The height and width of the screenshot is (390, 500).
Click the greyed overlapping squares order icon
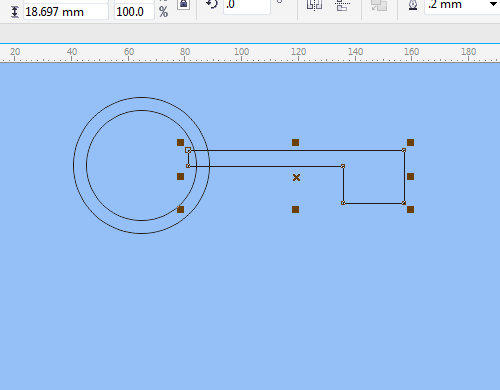pyautogui.click(x=379, y=5)
